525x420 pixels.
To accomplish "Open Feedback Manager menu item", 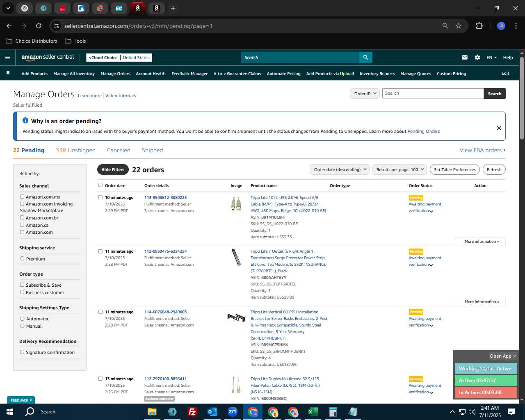I will 189,74.
